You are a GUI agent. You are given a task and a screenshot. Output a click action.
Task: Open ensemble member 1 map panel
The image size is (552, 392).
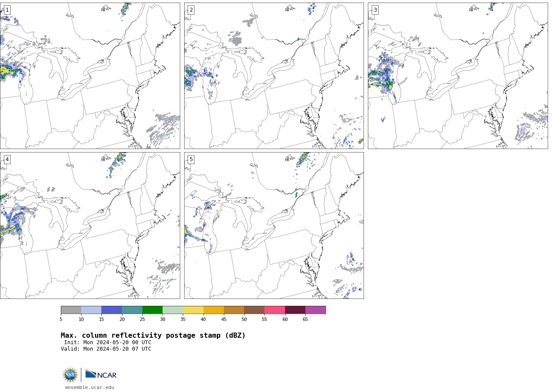pos(90,76)
